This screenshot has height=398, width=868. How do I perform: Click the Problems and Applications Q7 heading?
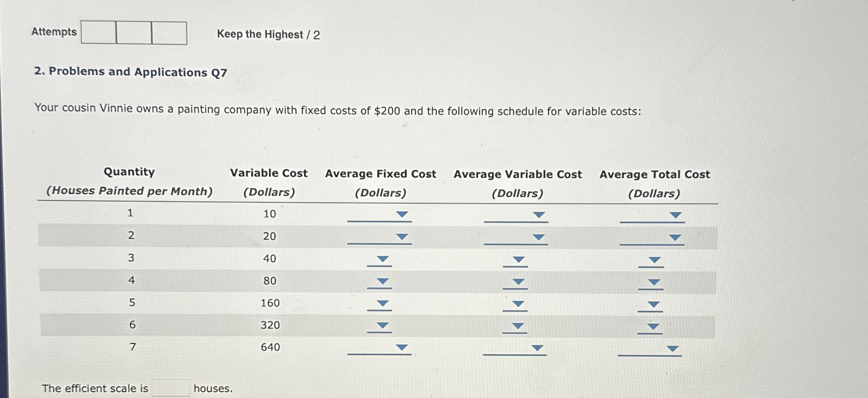tap(131, 72)
